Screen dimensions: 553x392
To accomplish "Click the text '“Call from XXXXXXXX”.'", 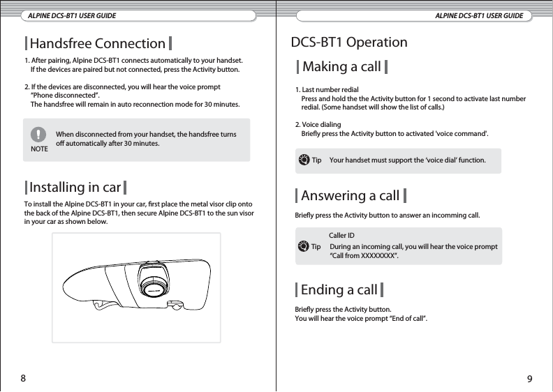I will (364, 256).
